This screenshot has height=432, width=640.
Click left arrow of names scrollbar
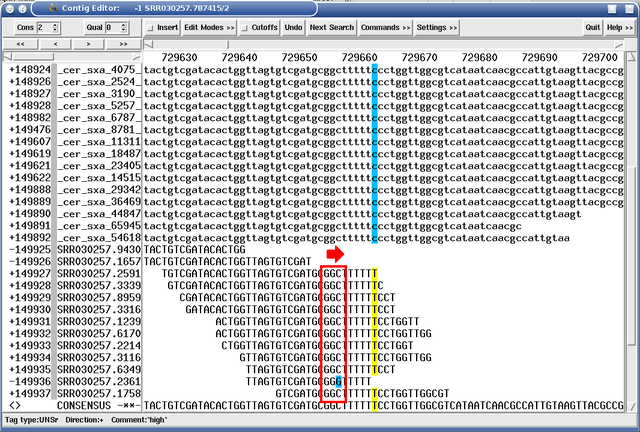coord(7,56)
